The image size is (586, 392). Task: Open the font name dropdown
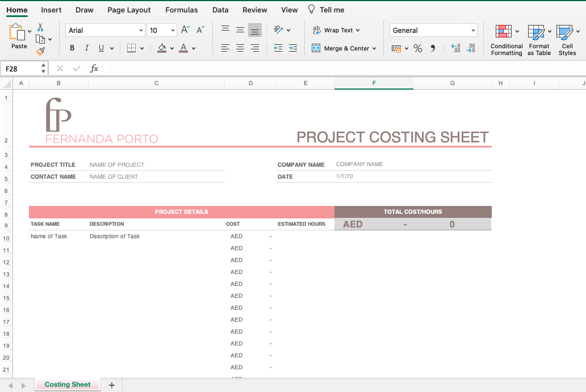coord(141,30)
